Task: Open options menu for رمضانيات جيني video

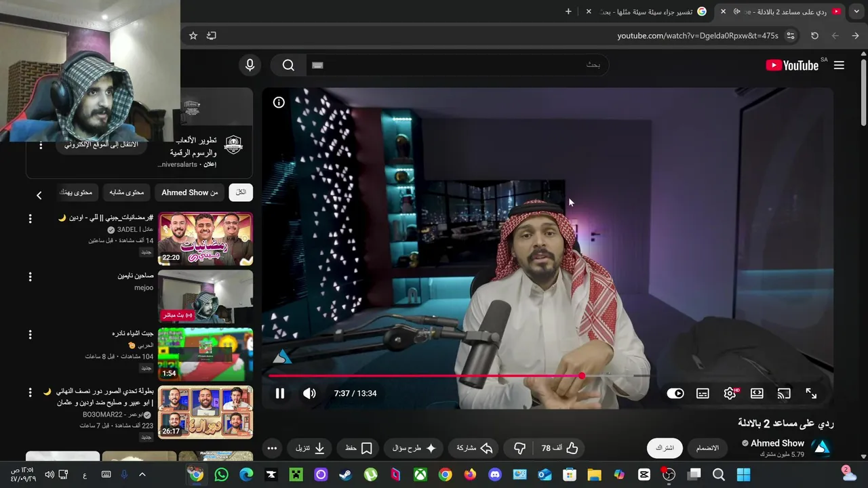Action: tap(30, 219)
